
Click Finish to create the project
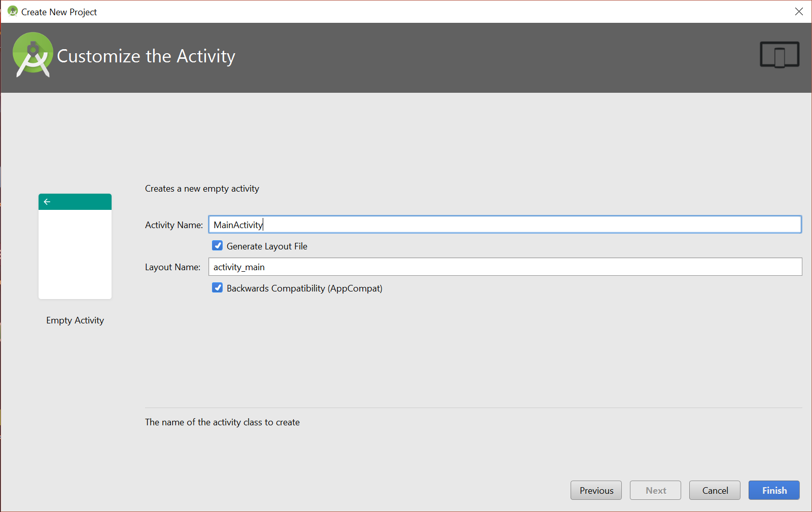click(x=774, y=490)
